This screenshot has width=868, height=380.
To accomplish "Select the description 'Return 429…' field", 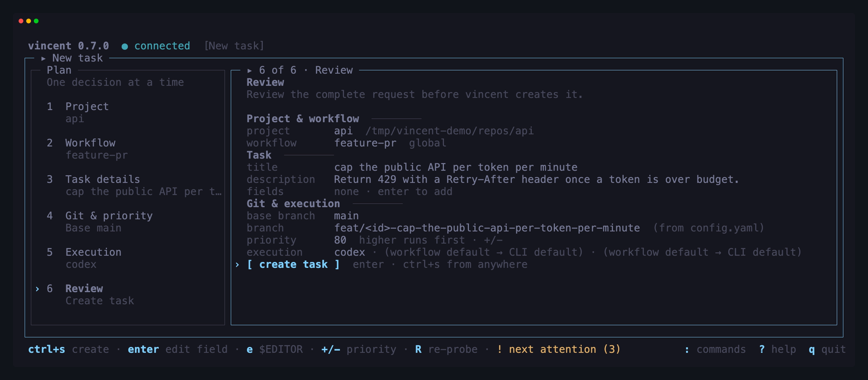I will [536, 180].
